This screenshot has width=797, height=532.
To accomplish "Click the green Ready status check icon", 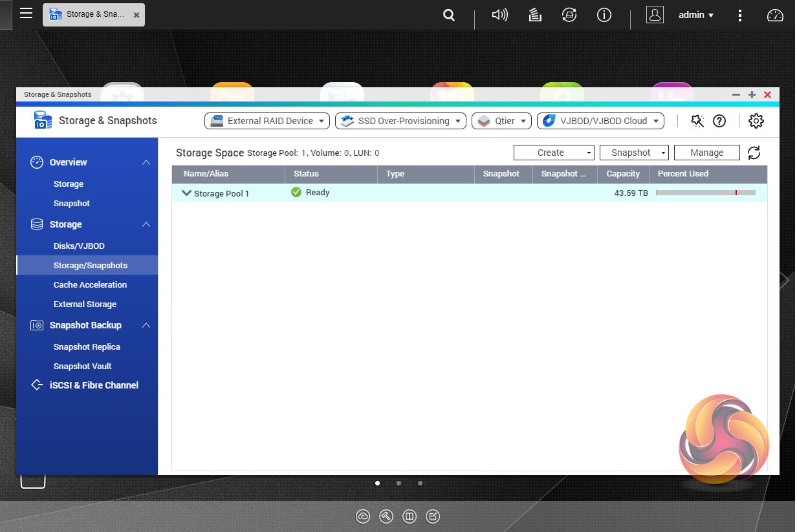I will coord(296,192).
